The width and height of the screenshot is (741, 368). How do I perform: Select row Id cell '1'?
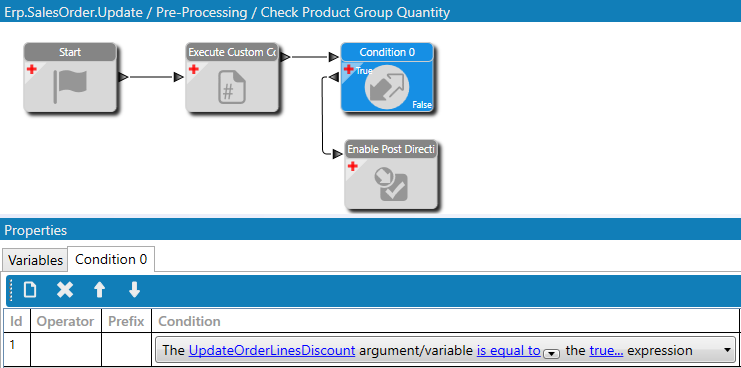(x=17, y=349)
